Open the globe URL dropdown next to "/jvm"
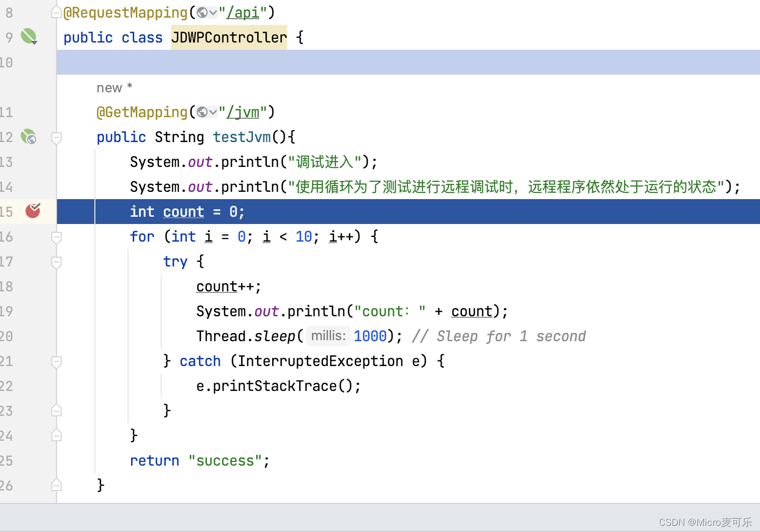Screen dimensions: 760x532 [207, 112]
